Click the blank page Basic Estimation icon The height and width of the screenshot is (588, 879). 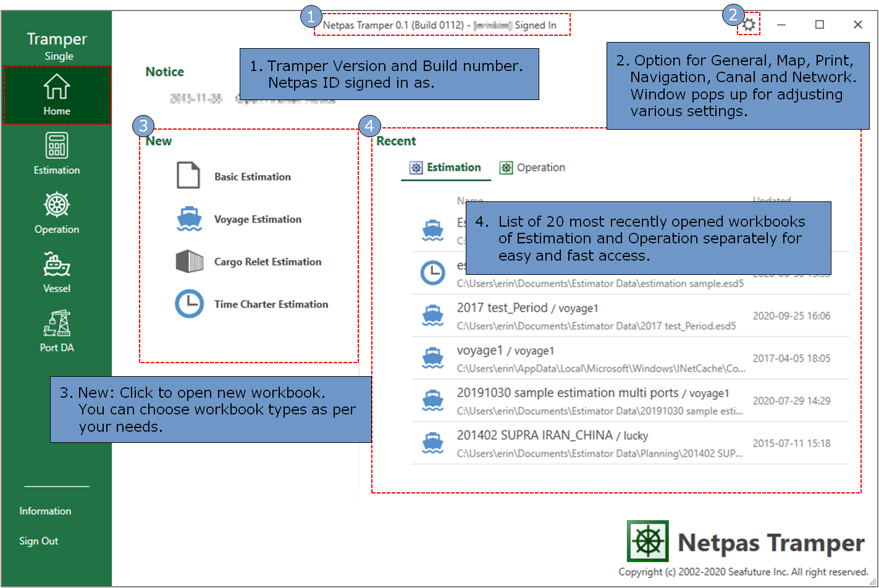[188, 175]
